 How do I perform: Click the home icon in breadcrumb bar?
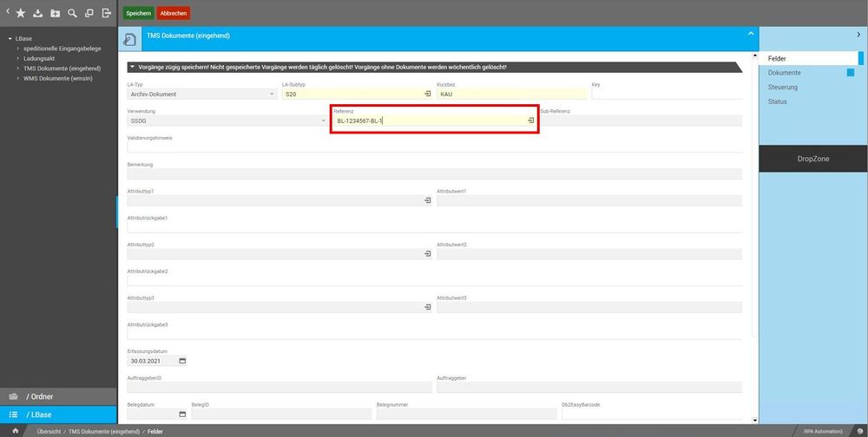(16, 431)
